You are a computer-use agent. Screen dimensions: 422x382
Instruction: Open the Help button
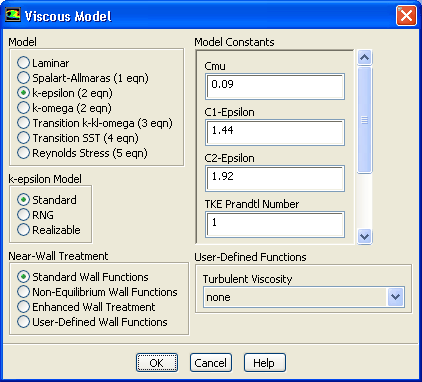[x=265, y=362]
